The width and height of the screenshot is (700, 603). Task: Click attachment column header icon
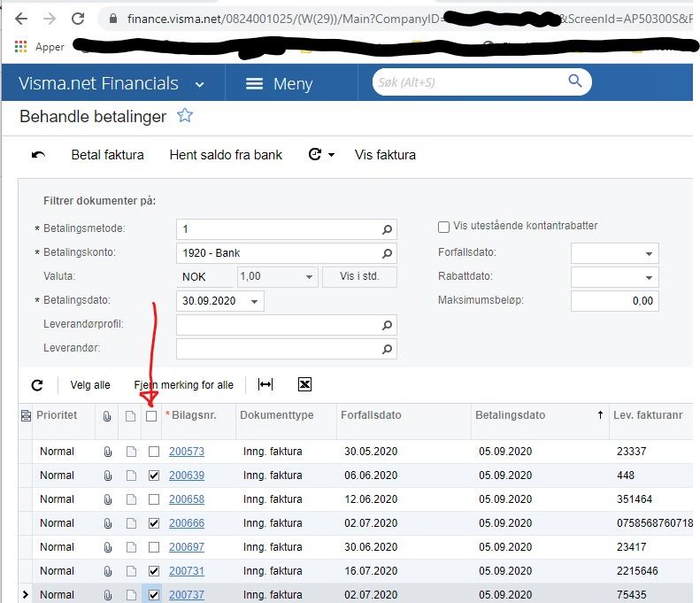coord(107,416)
